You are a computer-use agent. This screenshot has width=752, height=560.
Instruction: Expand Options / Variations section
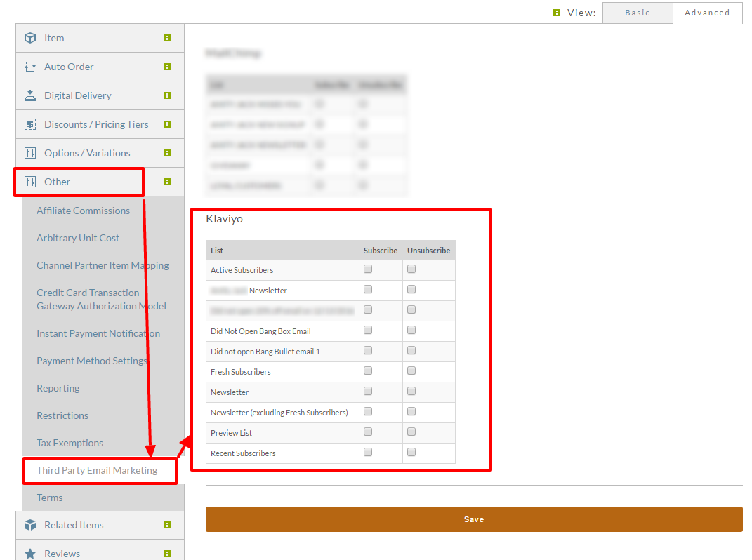[x=100, y=153]
